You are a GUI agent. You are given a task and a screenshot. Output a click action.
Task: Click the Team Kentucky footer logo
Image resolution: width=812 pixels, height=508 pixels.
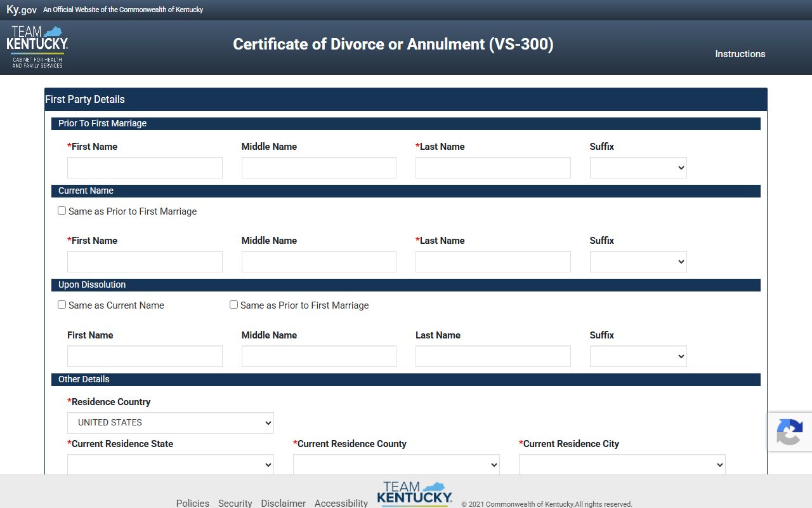click(x=415, y=495)
